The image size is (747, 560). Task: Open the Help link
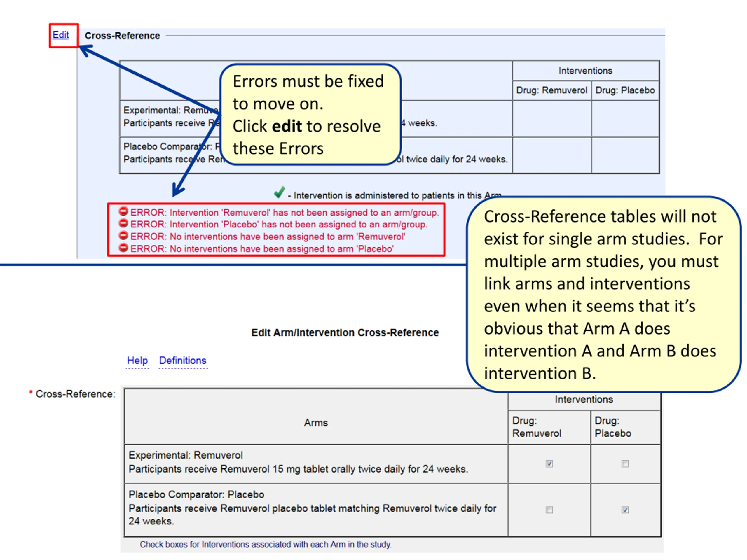point(137,360)
